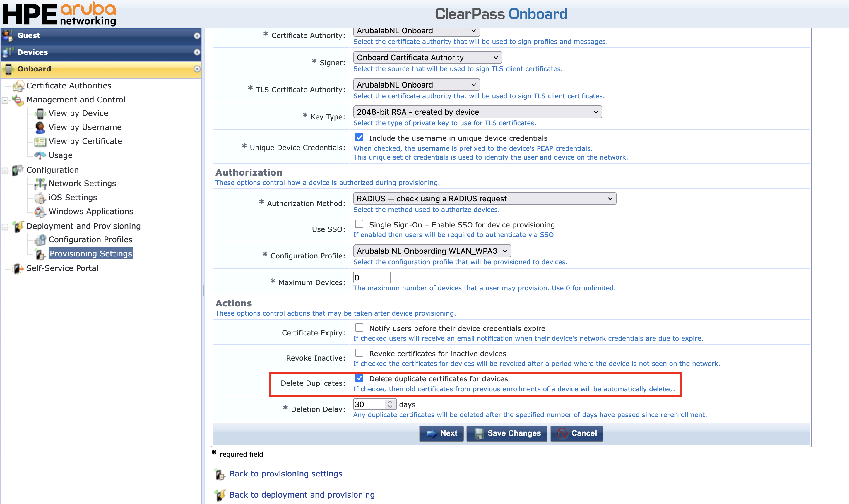849x504 pixels.
Task: Click the View by Username person icon
Action: (x=40, y=127)
